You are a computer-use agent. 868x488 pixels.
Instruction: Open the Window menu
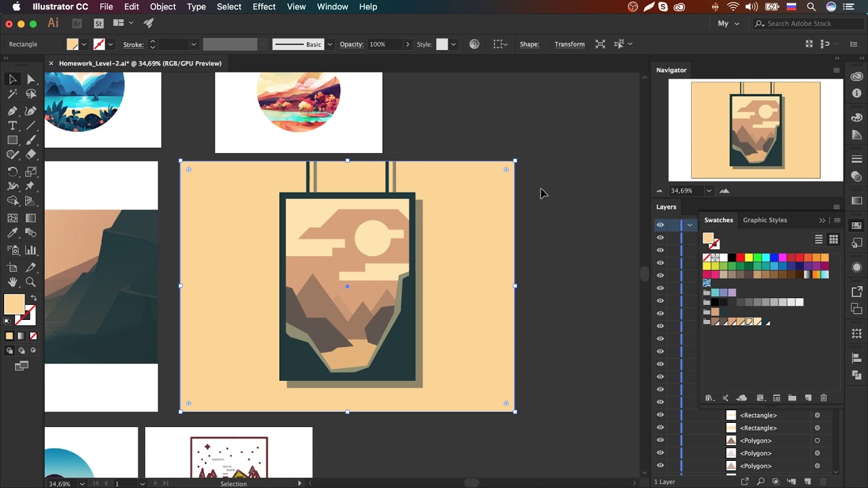coord(332,7)
